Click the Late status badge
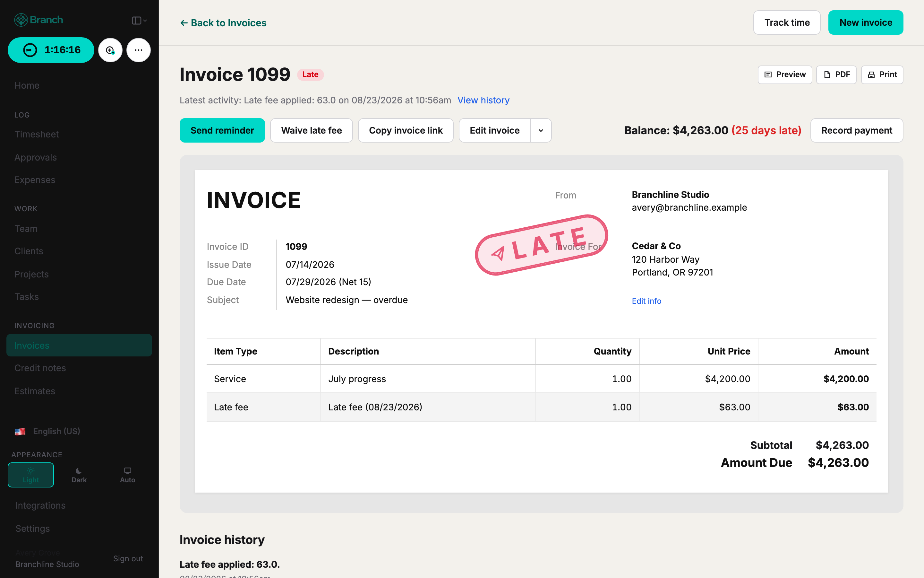 (310, 74)
